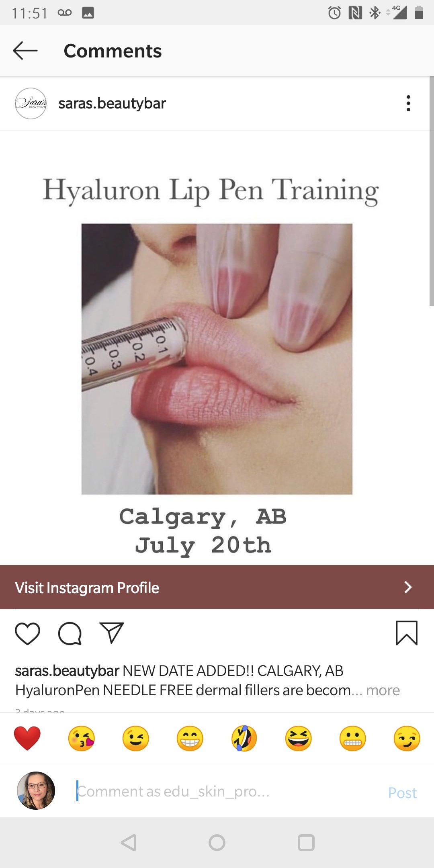Save post with the bookmark icon
This screenshot has width=434, height=868.
407,633
